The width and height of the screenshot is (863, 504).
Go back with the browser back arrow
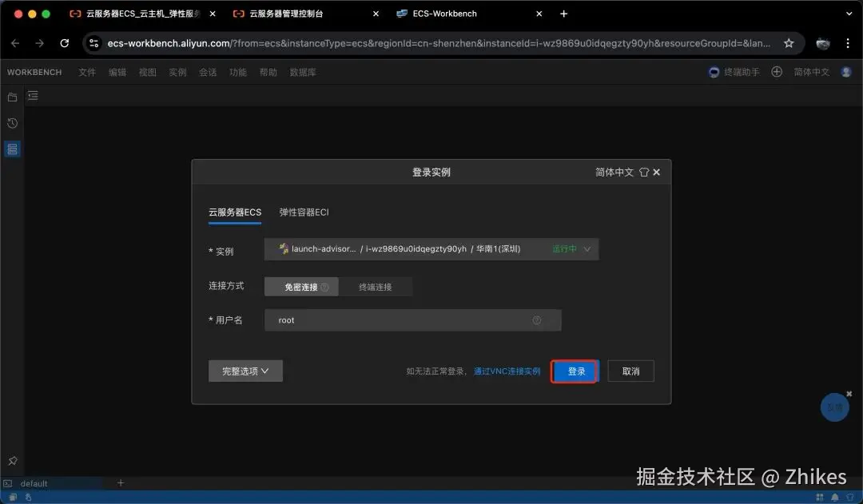tap(15, 43)
